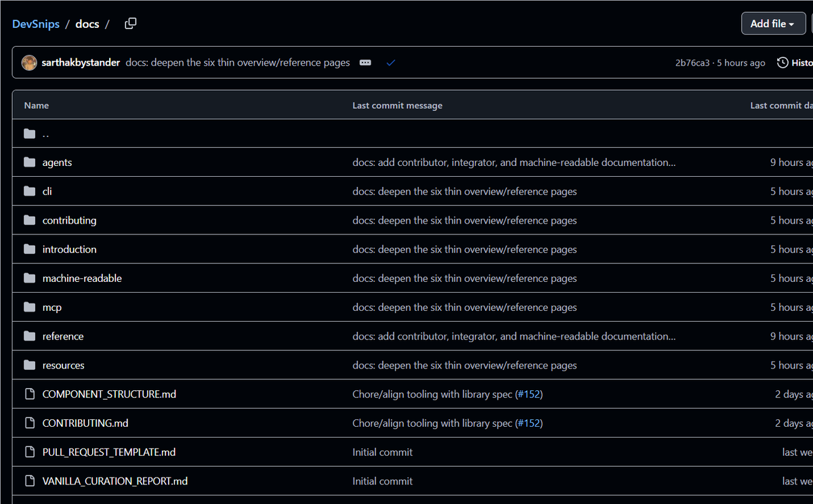Click Last commit message column header
This screenshot has width=813, height=504.
(398, 106)
